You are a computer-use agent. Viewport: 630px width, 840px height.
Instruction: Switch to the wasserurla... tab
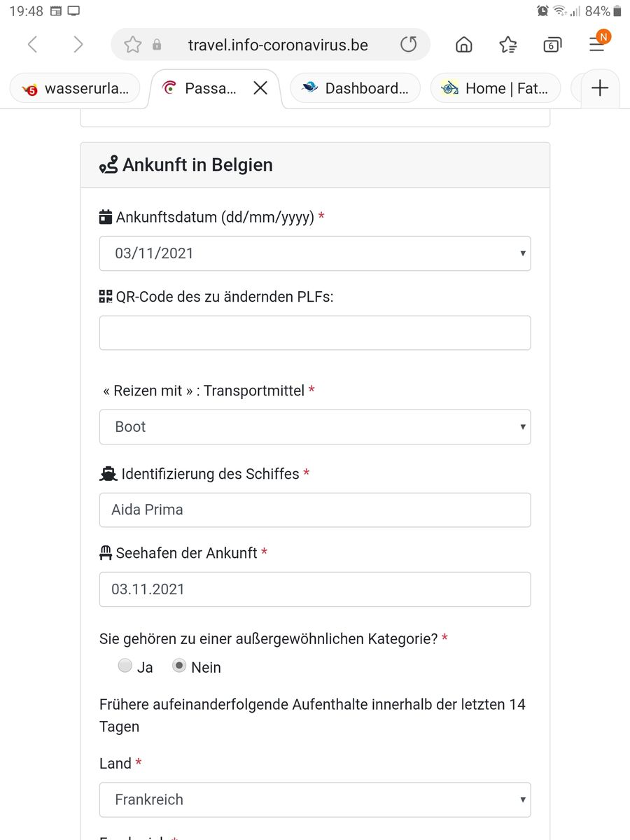pos(76,88)
